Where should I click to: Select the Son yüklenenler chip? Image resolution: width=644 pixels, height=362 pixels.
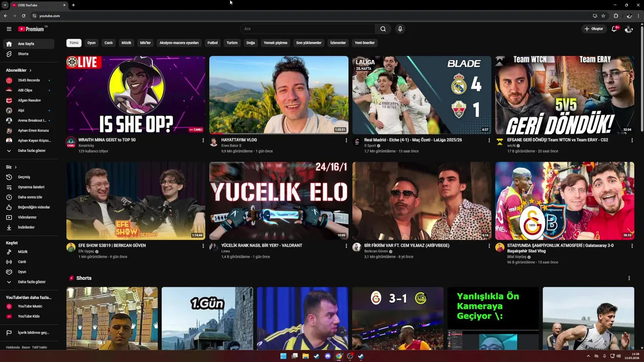pos(309,43)
